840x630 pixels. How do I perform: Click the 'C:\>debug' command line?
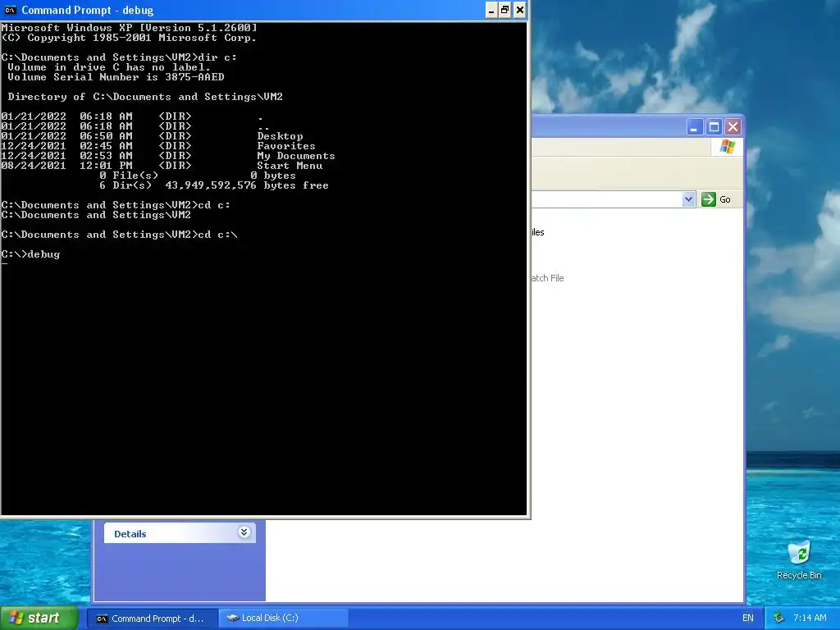click(x=30, y=254)
